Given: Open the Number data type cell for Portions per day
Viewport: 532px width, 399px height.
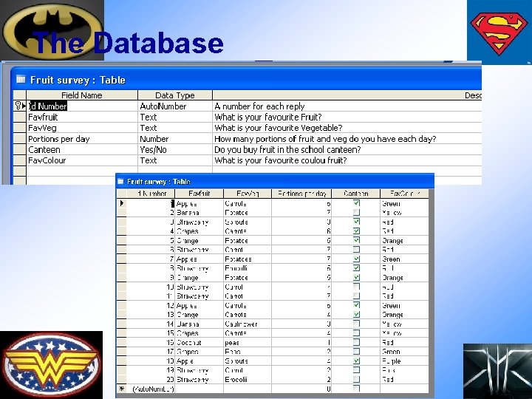Looking at the screenshot, I should [x=175, y=139].
